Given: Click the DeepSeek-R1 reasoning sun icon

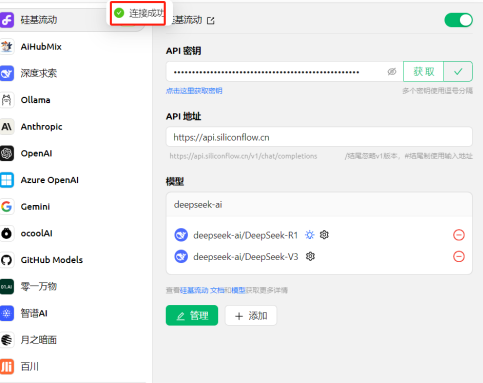Looking at the screenshot, I should (310, 235).
